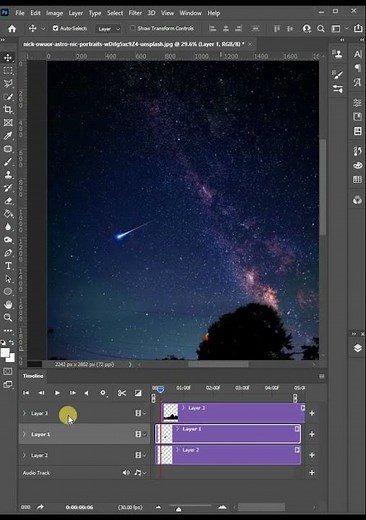Expand Layer 3 in timeline track list
Screen dimensions: 366x520
pos(24,413)
